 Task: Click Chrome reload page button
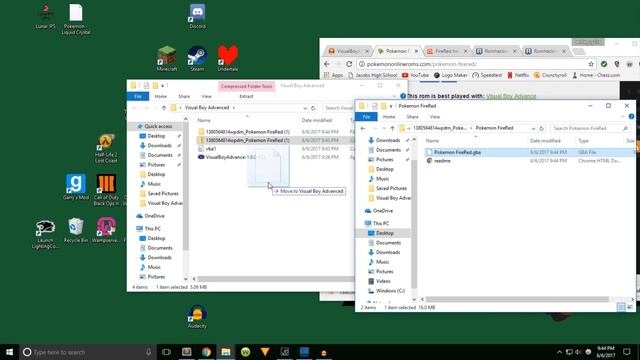[x=349, y=64]
